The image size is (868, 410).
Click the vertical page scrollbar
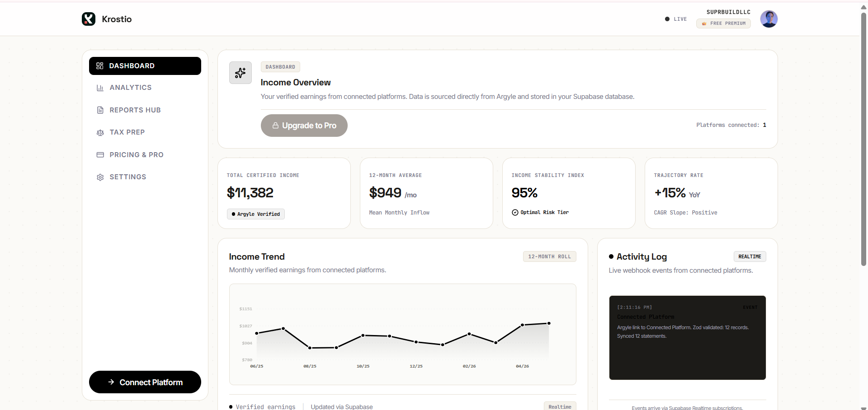click(863, 139)
